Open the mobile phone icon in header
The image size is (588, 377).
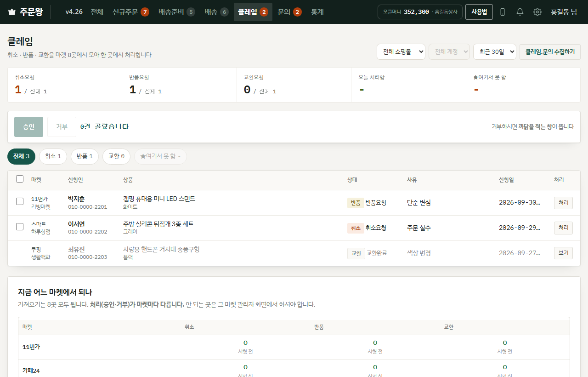[x=503, y=12]
